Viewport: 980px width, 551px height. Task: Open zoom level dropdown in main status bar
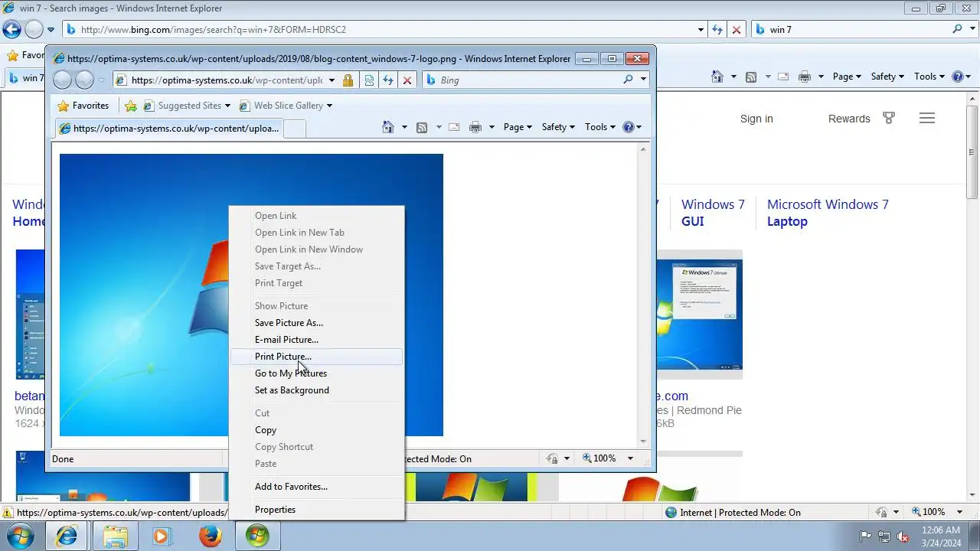click(959, 512)
